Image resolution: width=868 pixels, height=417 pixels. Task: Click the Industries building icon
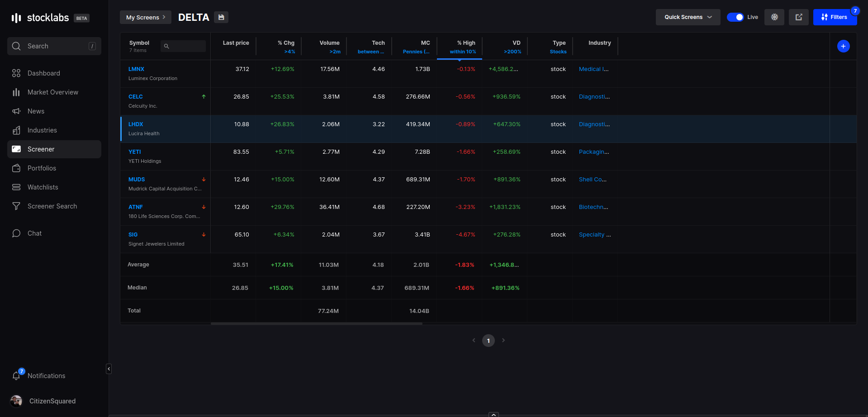(x=16, y=130)
